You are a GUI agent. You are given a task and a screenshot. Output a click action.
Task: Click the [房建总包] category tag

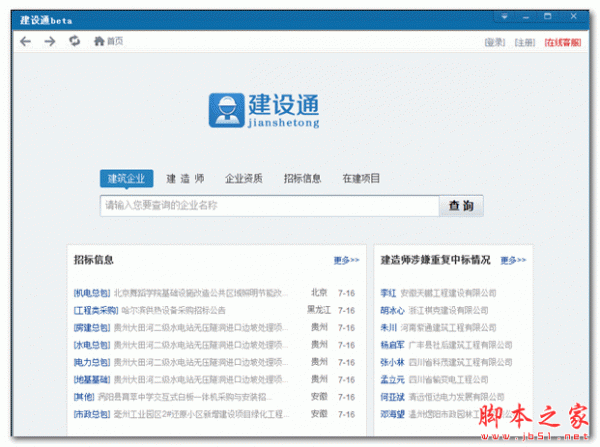coord(92,328)
